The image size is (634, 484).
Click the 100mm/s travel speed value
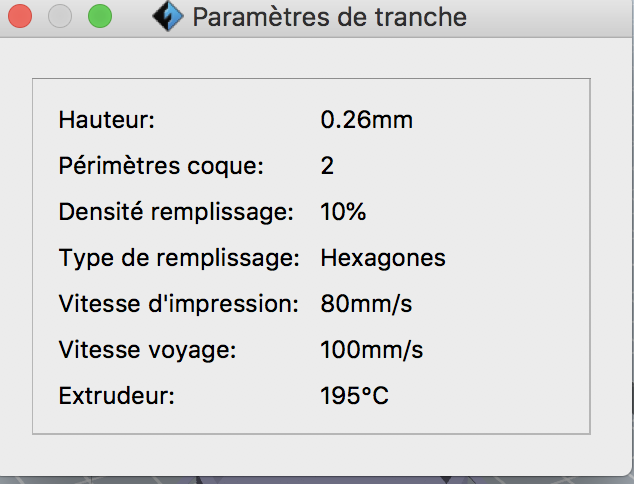coord(372,350)
